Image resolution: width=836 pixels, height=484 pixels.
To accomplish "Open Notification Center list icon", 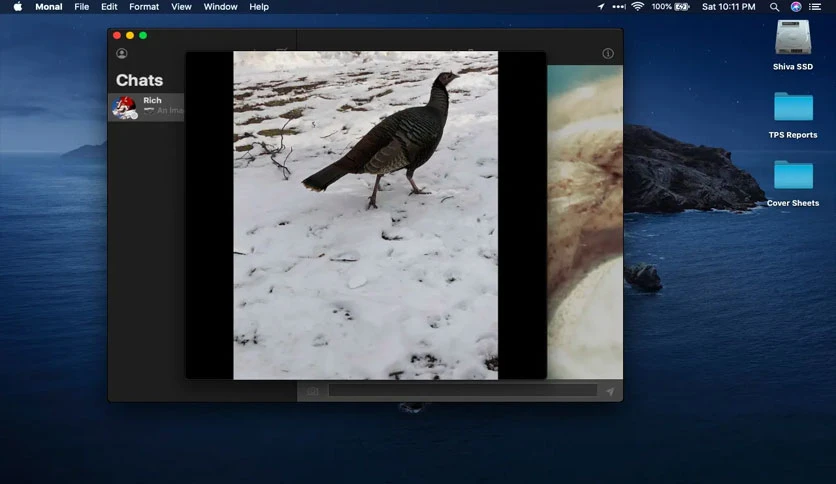I will coord(815,7).
